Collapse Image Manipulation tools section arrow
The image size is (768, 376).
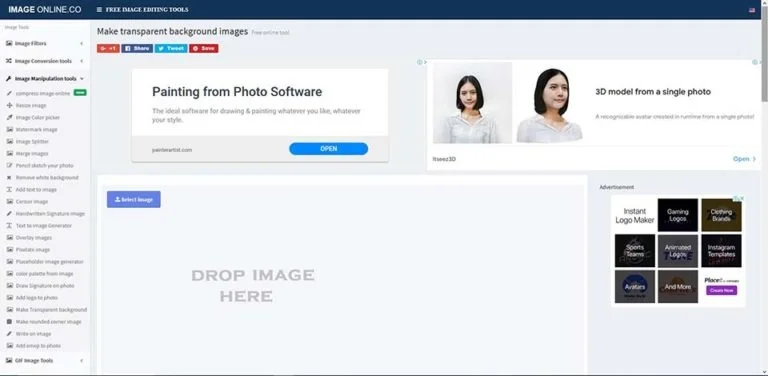click(81, 79)
